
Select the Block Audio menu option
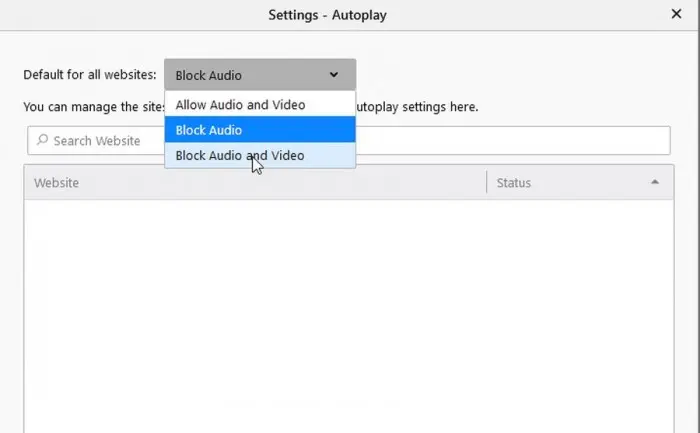260,129
